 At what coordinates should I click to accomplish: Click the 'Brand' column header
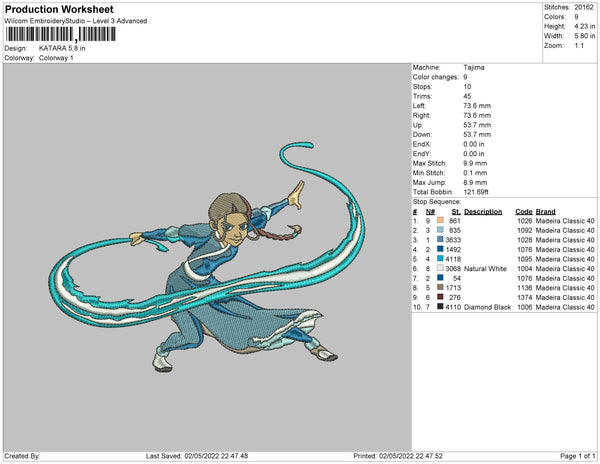(546, 212)
